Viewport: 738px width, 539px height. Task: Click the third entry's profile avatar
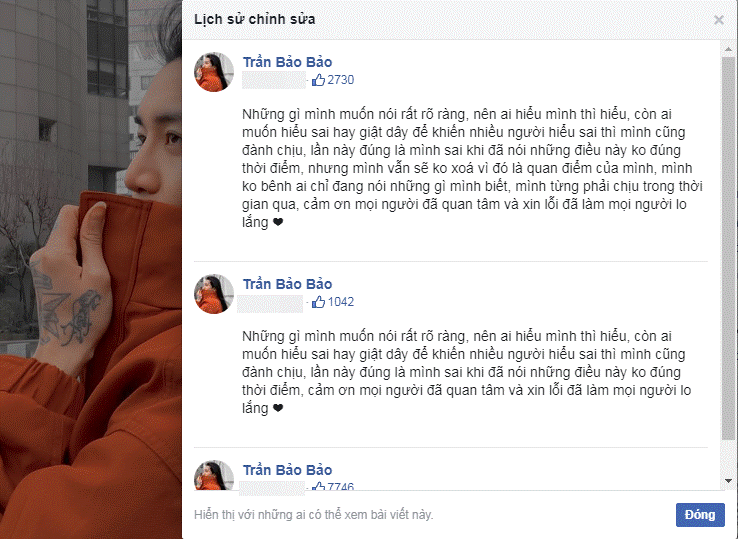pos(214,475)
